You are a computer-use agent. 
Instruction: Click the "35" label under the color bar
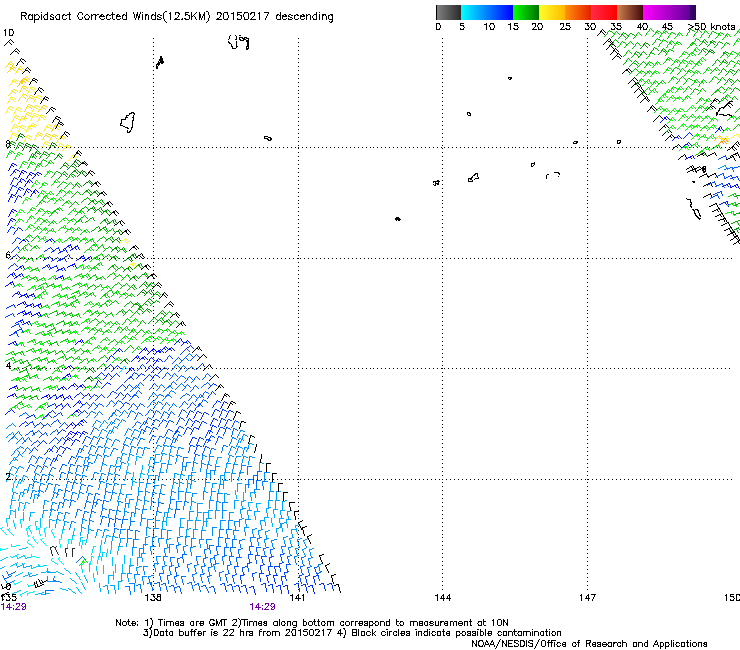tap(616, 27)
